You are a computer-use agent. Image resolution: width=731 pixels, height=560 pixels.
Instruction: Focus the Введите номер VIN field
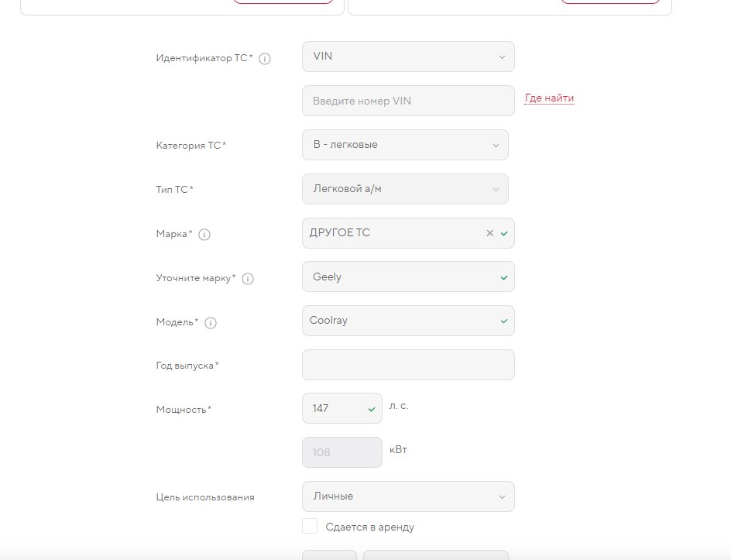[408, 101]
